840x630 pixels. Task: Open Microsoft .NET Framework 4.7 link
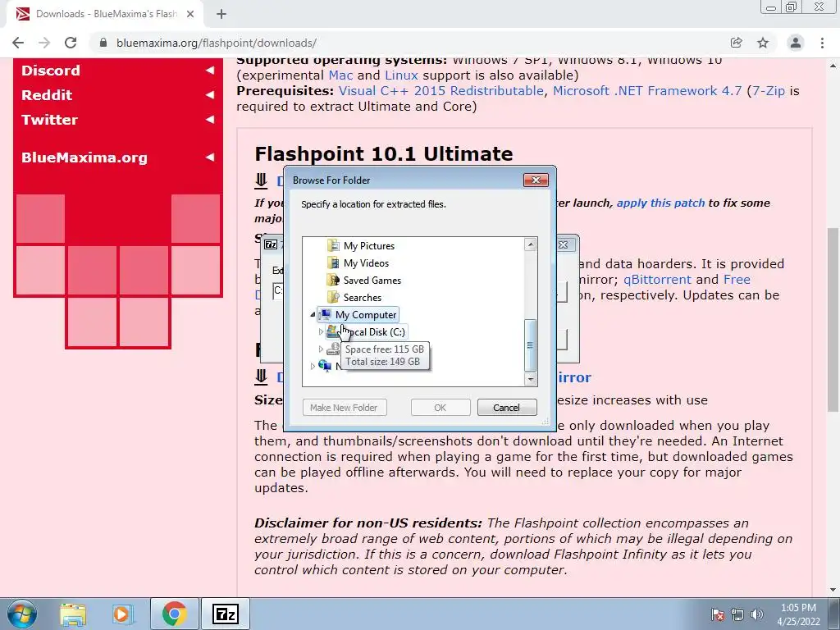(x=647, y=91)
